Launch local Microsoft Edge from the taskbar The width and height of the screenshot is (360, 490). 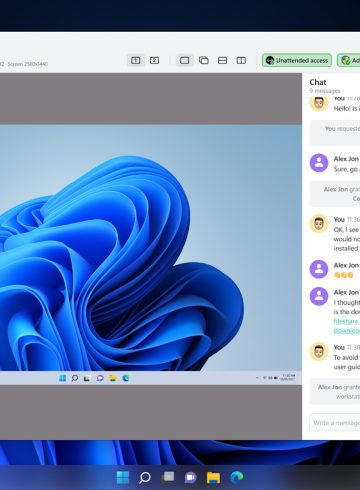click(x=237, y=477)
